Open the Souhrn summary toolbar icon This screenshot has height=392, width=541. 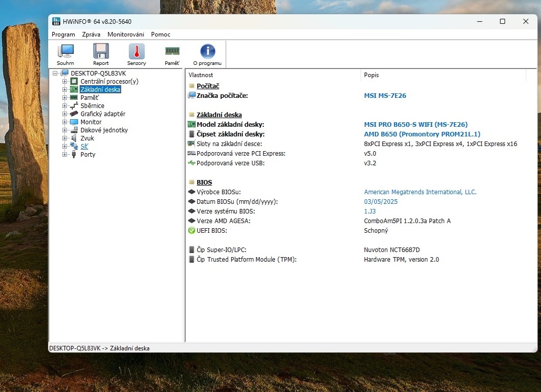pos(65,51)
